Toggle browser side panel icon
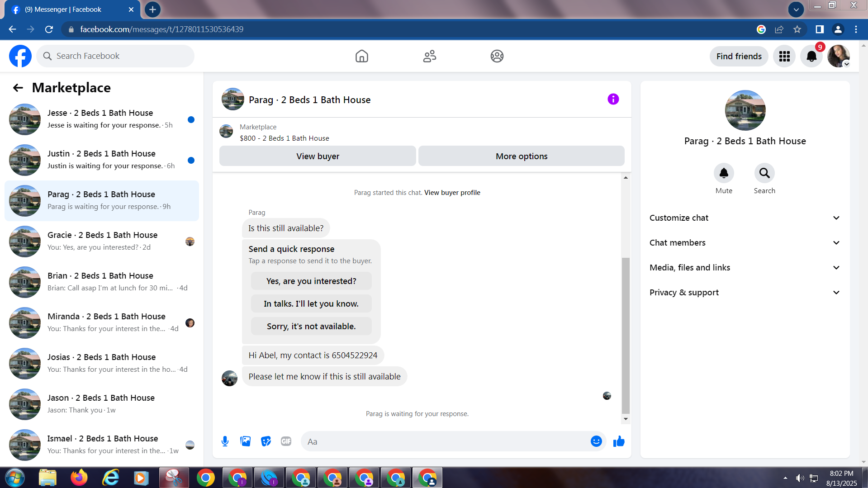 (x=820, y=29)
